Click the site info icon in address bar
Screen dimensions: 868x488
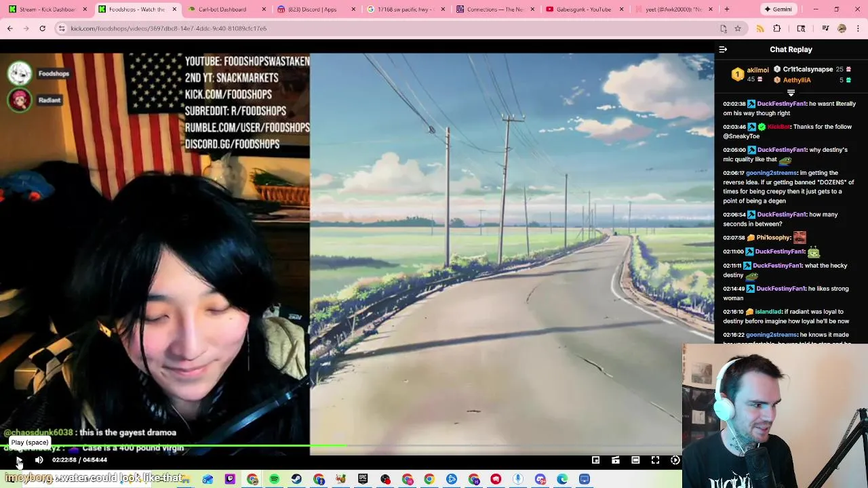click(x=62, y=28)
